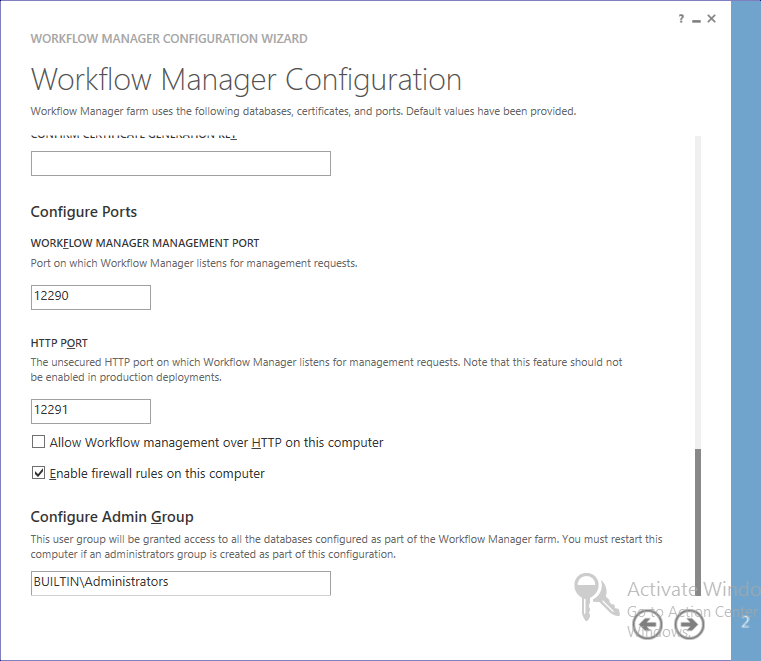Click the help question mark icon
761x661 pixels.
[x=681, y=19]
